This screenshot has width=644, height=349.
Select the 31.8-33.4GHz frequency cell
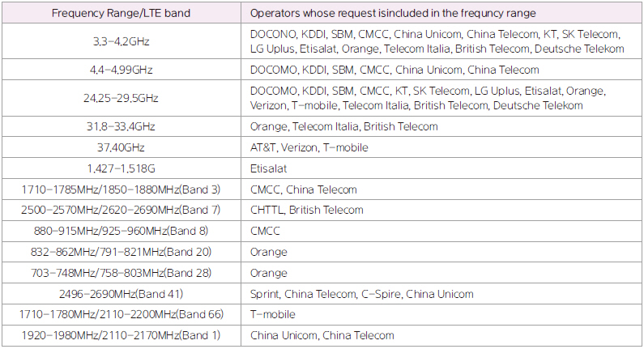point(122,126)
